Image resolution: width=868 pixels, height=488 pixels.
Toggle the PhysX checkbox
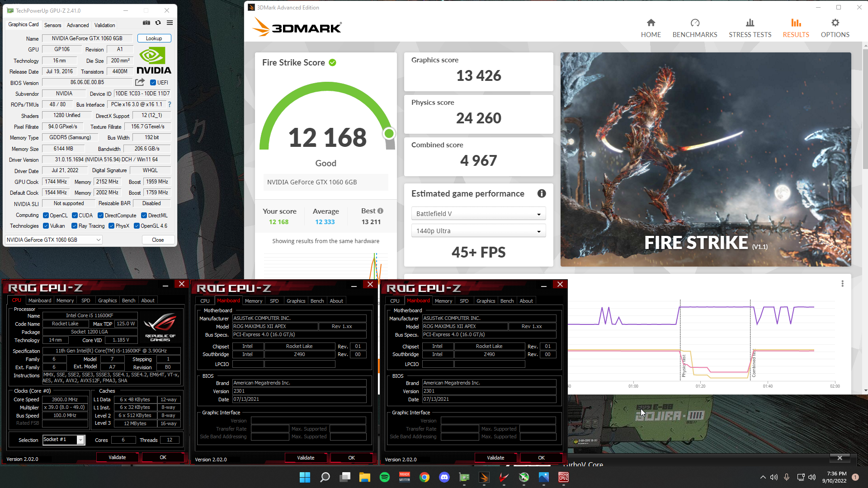tap(111, 226)
